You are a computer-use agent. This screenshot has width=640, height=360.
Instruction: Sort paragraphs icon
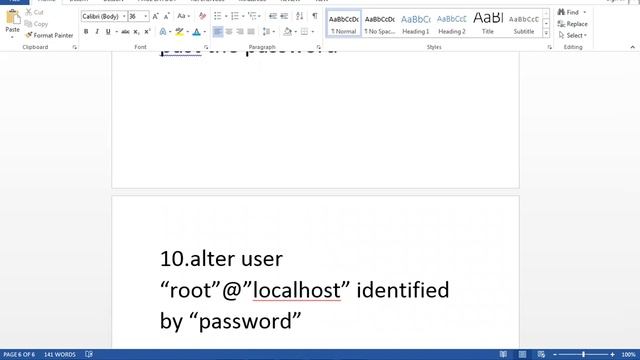300,16
